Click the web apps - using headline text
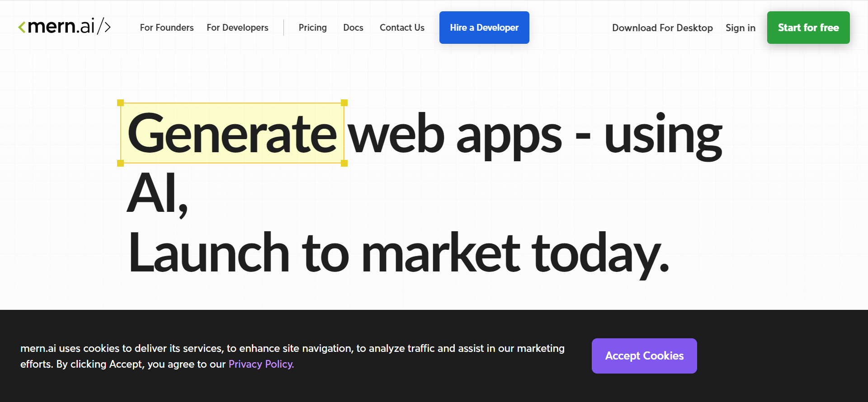This screenshot has height=402, width=868. 534,135
